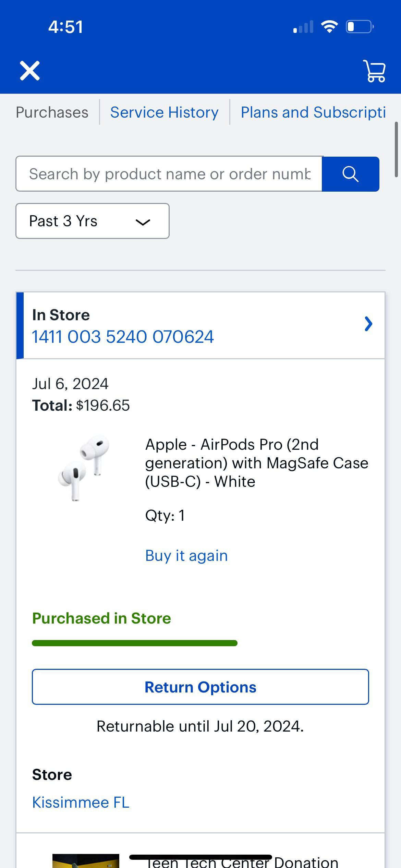Select the Purchases tab

pyautogui.click(x=52, y=112)
